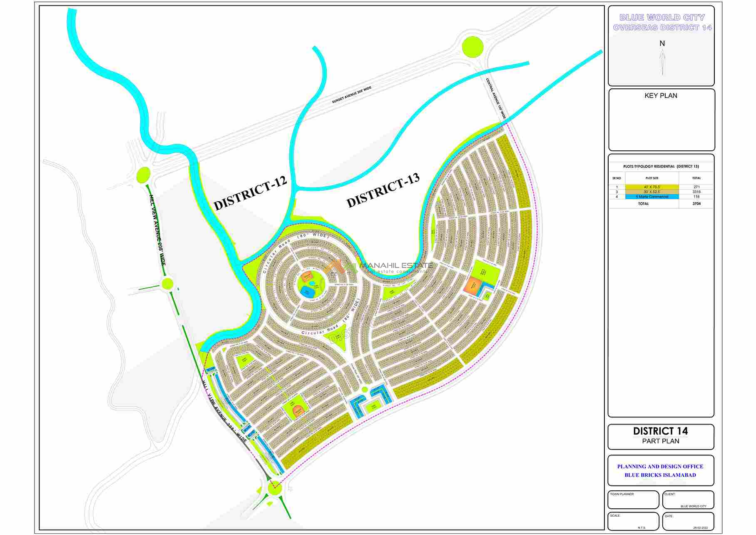Click the date value 26-02-2022
The width and height of the screenshot is (756, 535).
pyautogui.click(x=700, y=528)
